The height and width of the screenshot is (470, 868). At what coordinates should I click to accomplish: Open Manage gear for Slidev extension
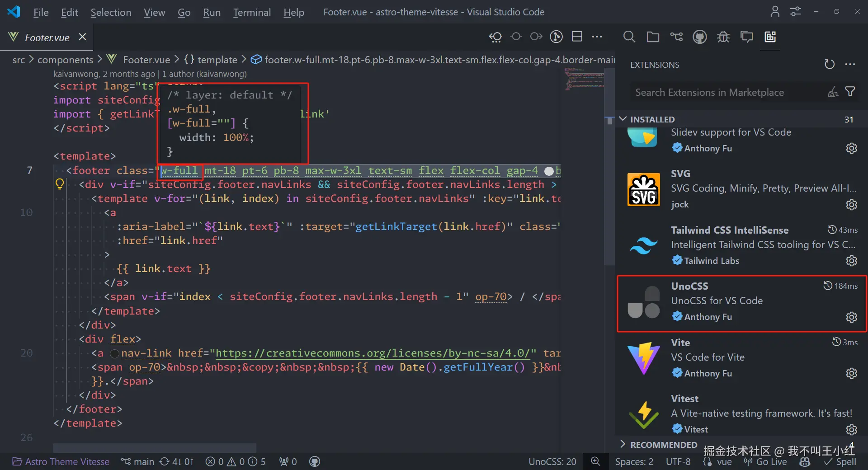tap(851, 148)
